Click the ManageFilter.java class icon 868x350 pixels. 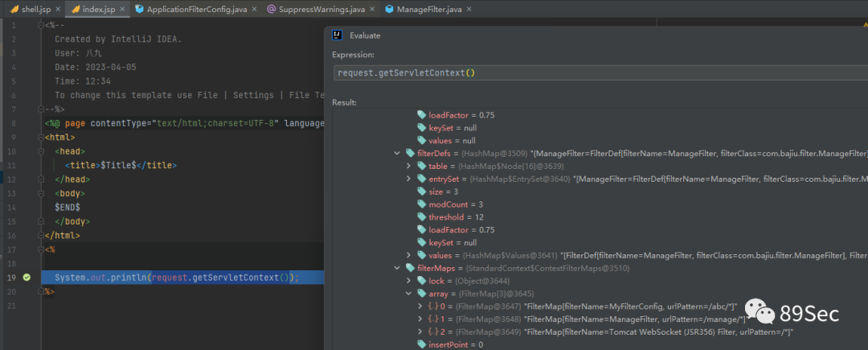point(389,9)
